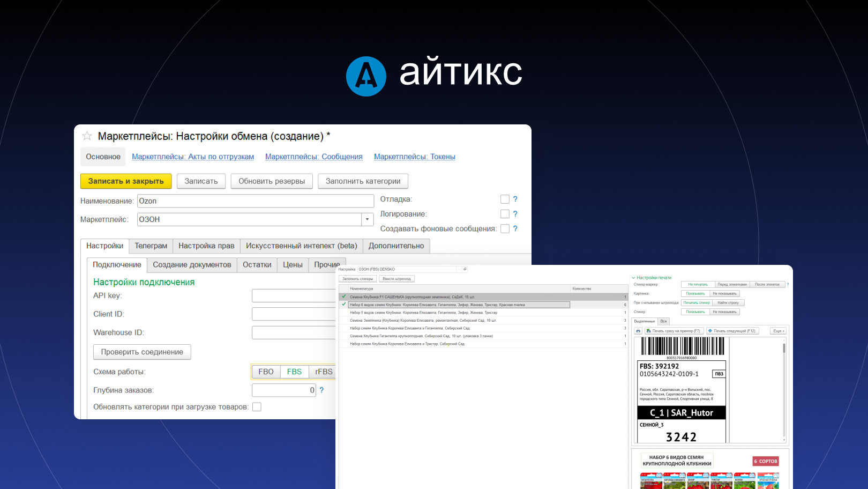This screenshot has width=868, height=489.
Task: Open the Настройка value via the magnifier icon
Action: [x=465, y=269]
